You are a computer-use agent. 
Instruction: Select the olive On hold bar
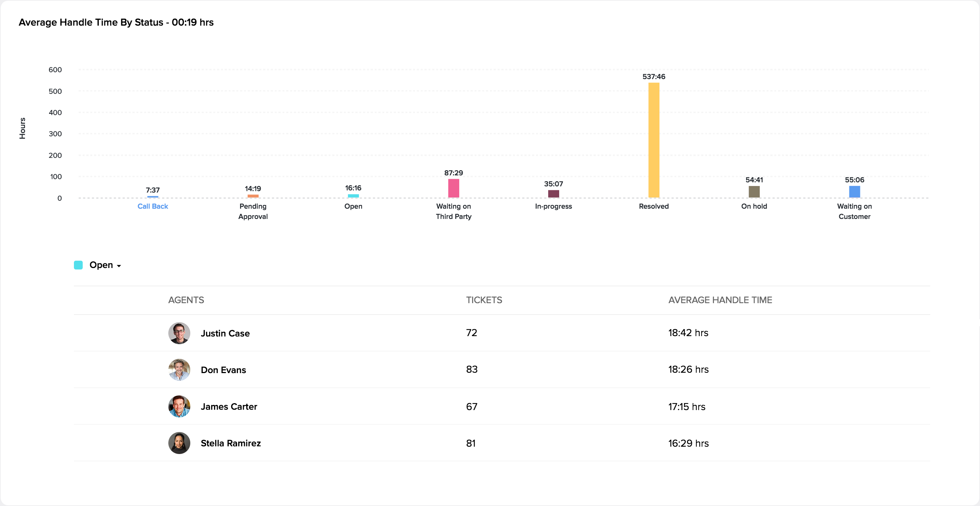(754, 191)
